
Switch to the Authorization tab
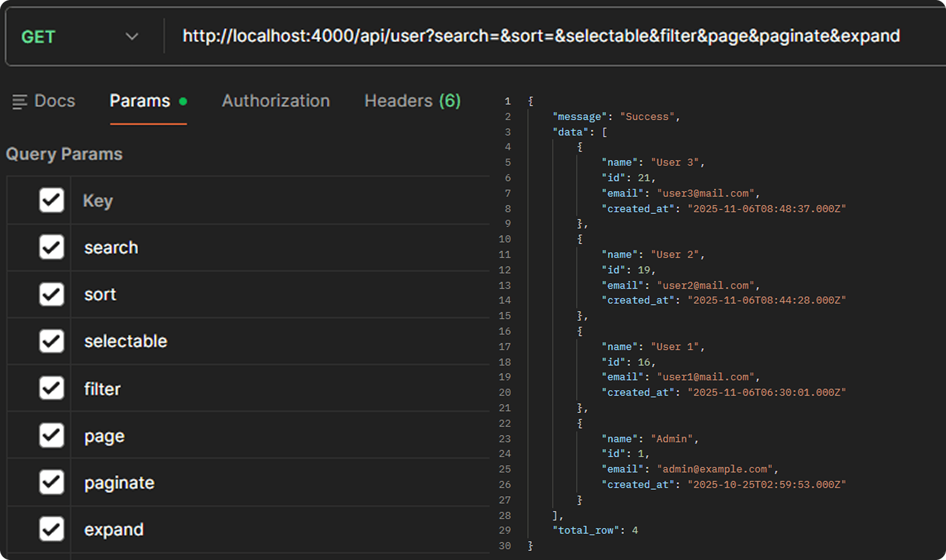(276, 101)
